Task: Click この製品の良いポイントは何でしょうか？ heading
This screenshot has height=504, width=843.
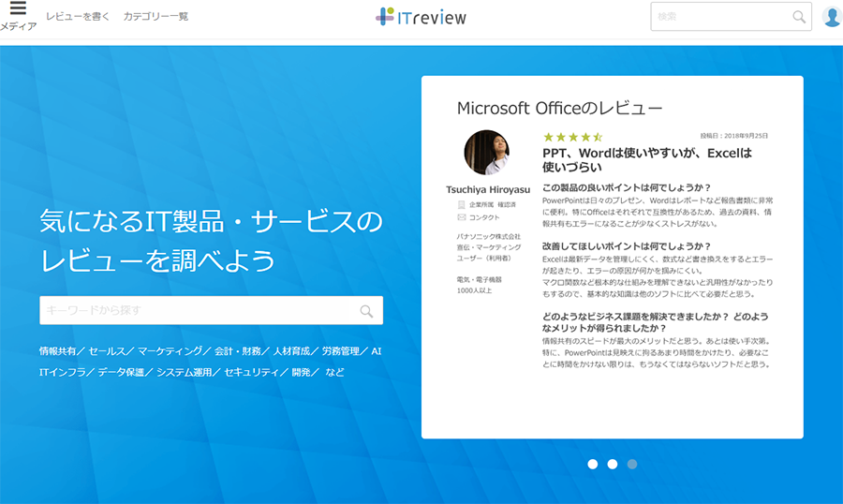Action: (627, 187)
